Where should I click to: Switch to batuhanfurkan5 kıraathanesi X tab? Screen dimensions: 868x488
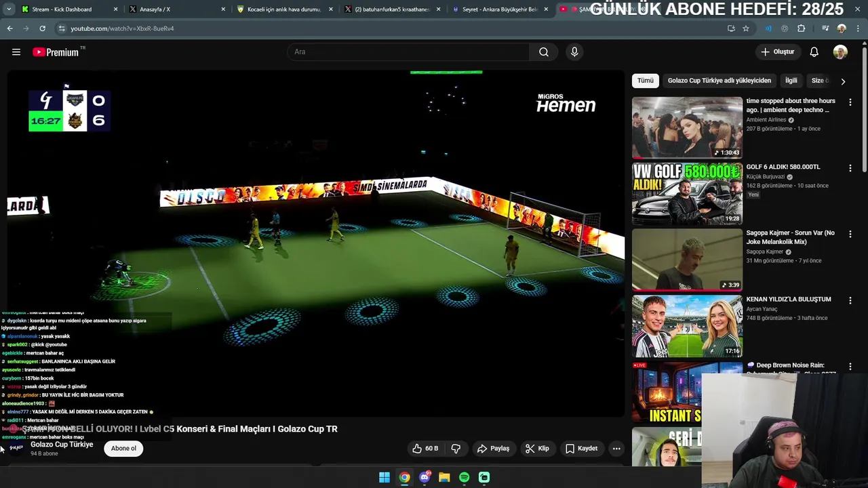tap(392, 9)
